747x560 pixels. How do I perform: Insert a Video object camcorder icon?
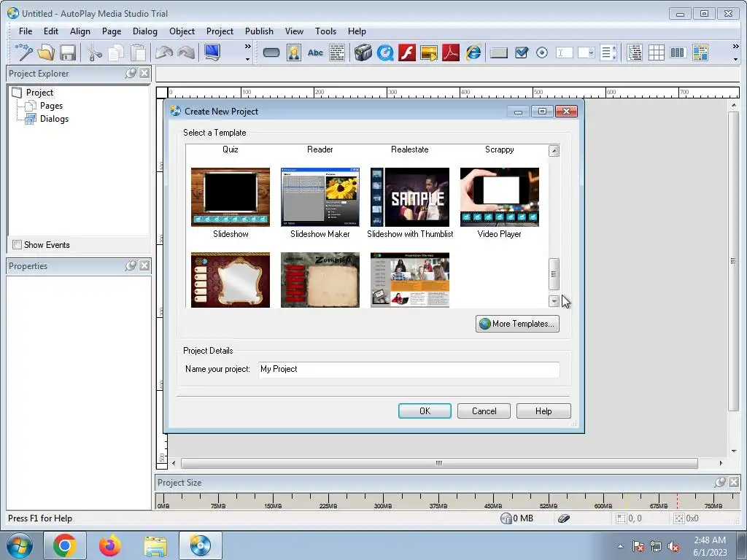click(x=363, y=52)
